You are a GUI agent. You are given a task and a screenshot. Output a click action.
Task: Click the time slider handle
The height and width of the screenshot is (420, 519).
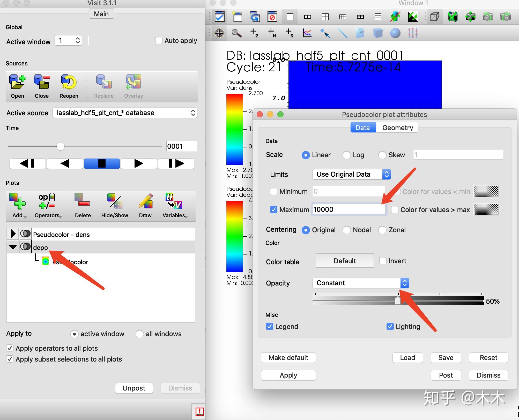point(61,146)
